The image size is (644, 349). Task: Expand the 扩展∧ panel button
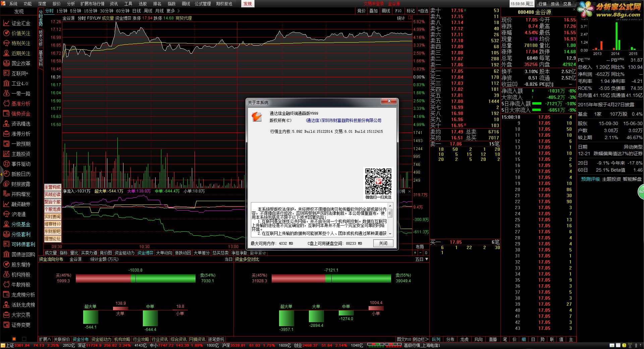(45, 339)
